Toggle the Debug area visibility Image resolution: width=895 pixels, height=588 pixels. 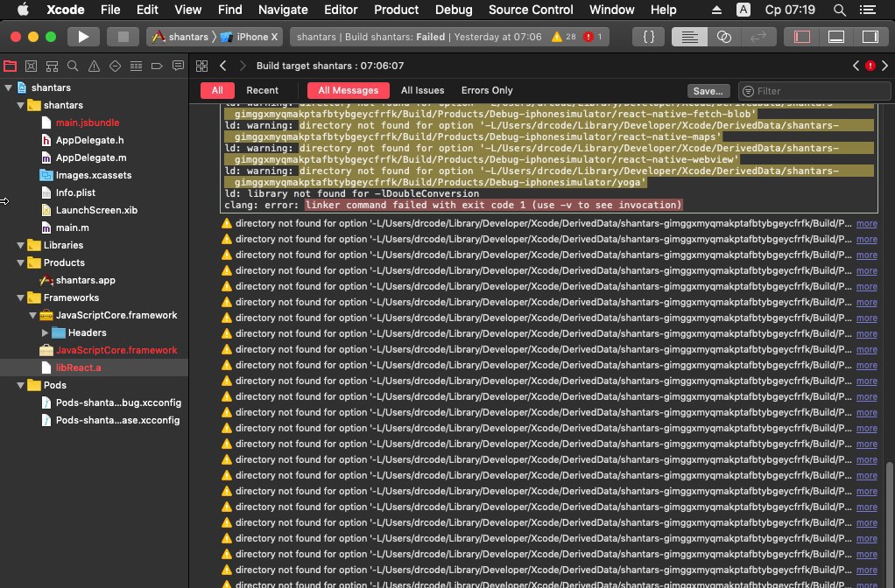pos(836,37)
